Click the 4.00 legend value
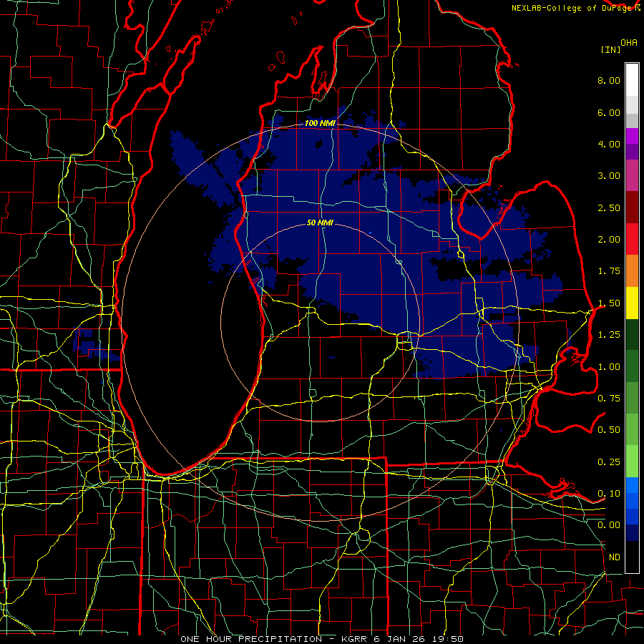 [x=609, y=144]
